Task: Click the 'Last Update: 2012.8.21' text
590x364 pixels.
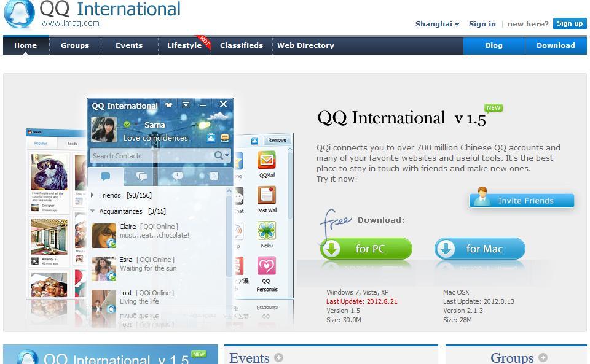Action: [361, 301]
